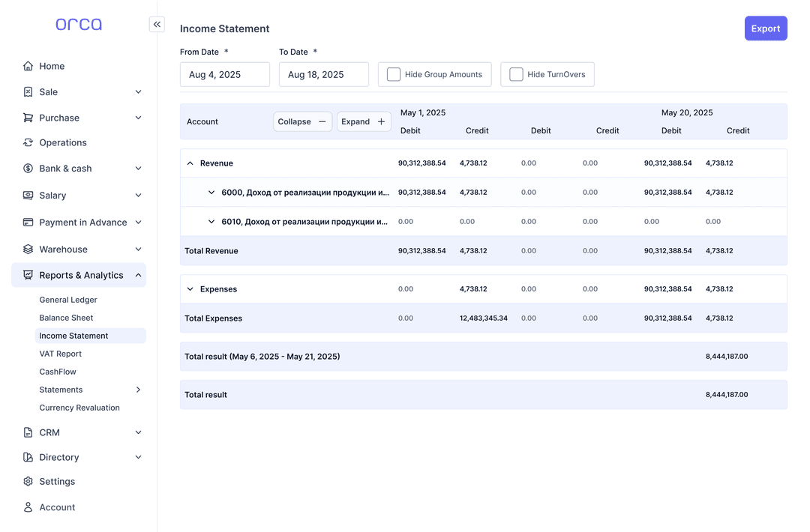Select the CRM document icon
The image size is (810, 532).
(x=27, y=432)
